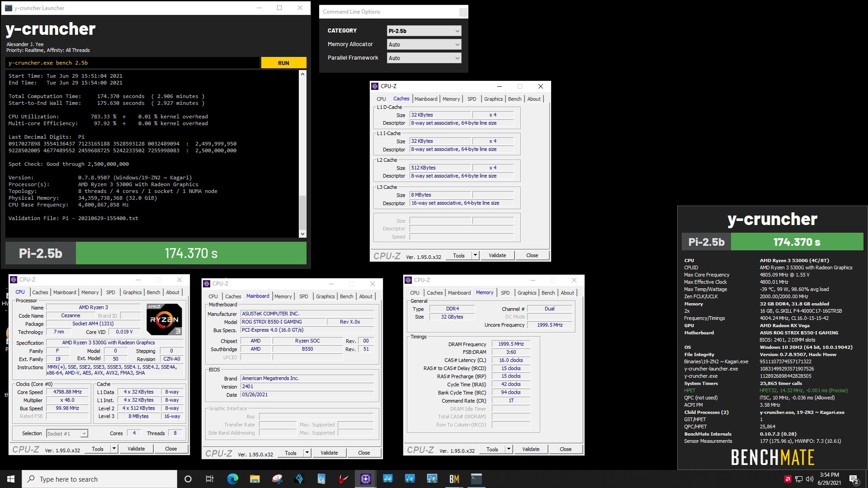
Task: Click the network tray icon
Action: 798,479
